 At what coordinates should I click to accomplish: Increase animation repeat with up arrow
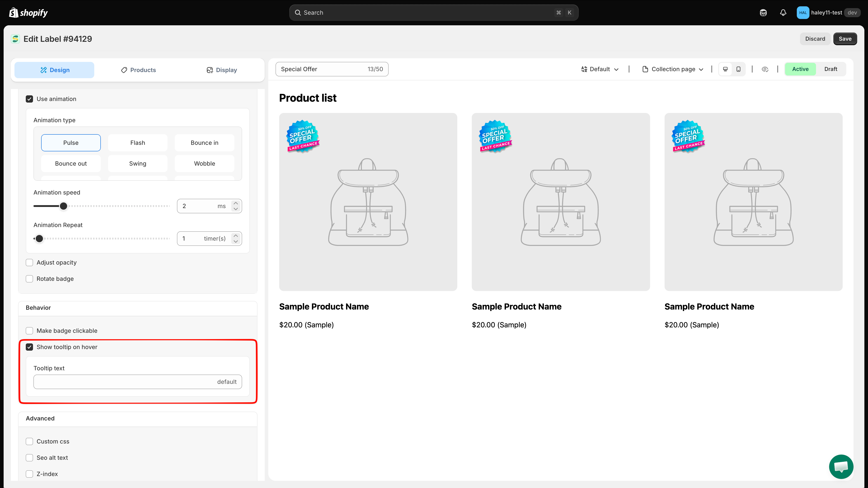tap(236, 236)
